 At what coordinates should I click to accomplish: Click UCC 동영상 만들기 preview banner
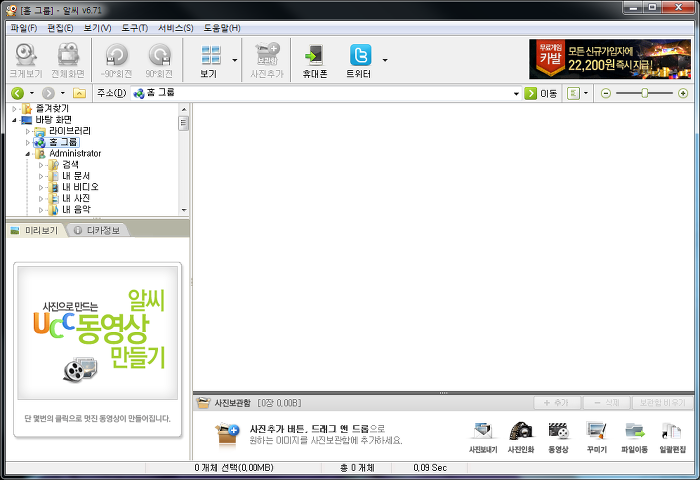point(97,333)
